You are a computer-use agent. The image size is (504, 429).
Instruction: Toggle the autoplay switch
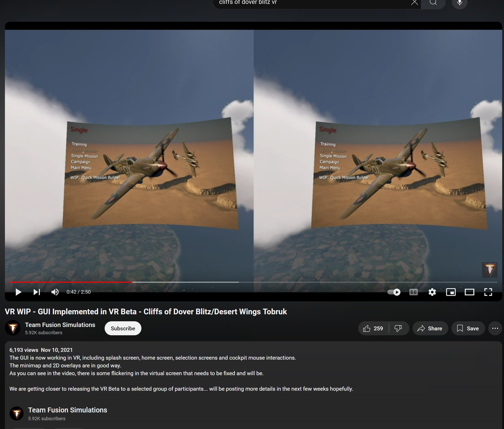tap(394, 292)
